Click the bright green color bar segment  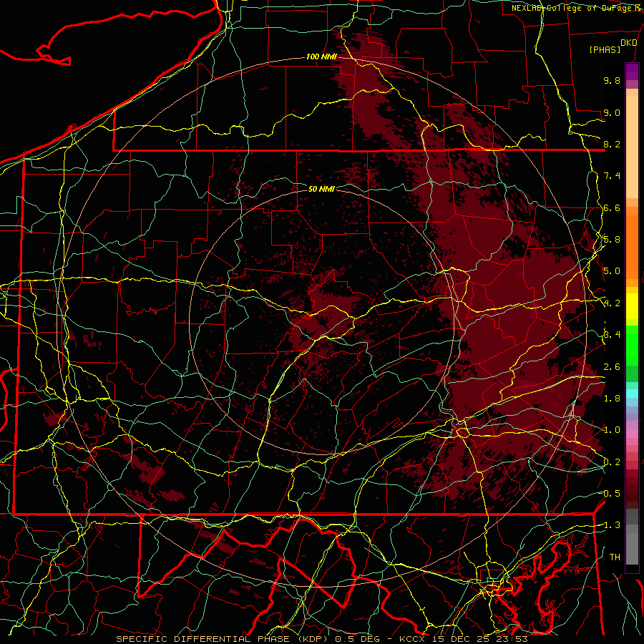tap(632, 345)
